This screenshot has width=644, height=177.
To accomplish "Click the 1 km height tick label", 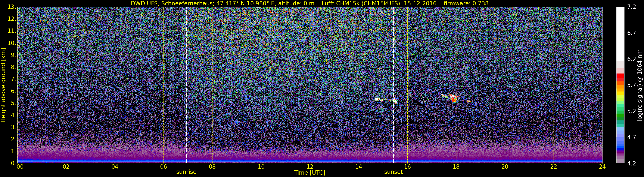I will (x=13, y=151).
